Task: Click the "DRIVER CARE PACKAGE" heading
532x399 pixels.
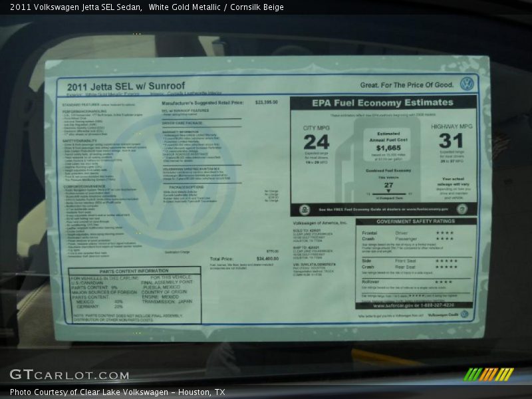Action: [x=182, y=123]
